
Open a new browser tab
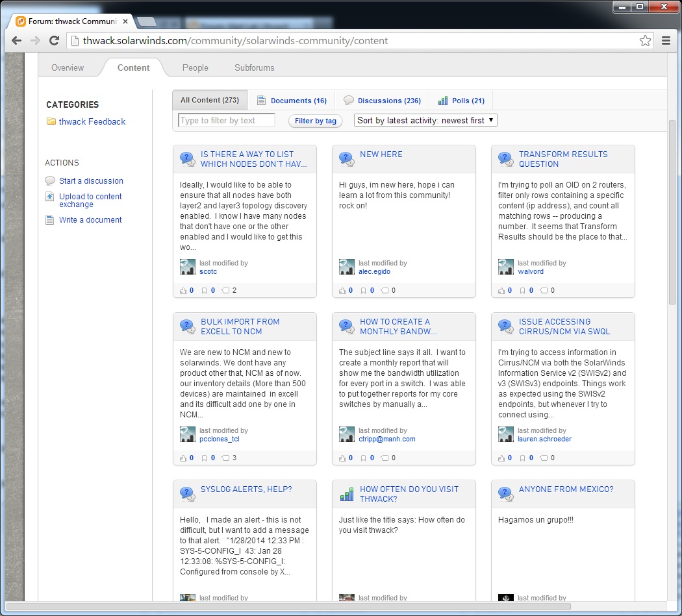tap(146, 21)
